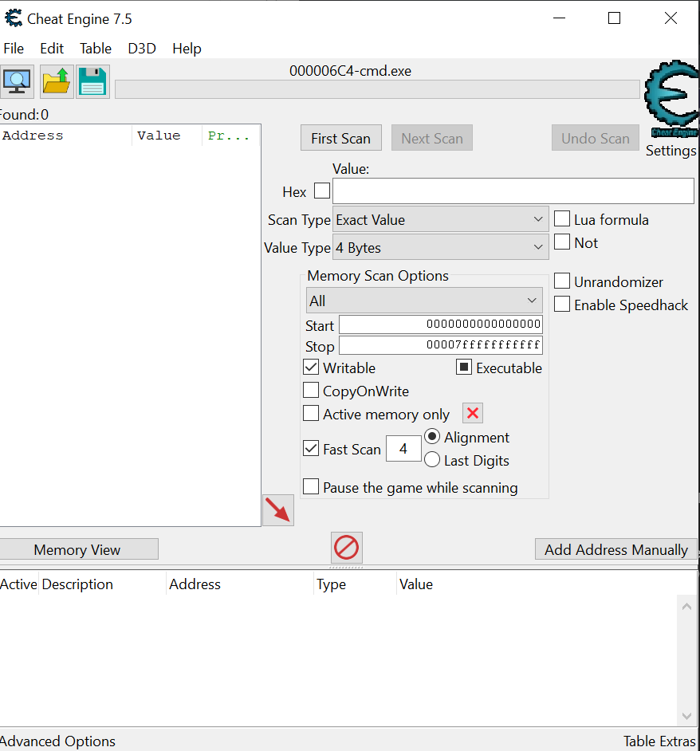This screenshot has height=751, width=700.
Task: Enable the Unrandomizer option
Action: [562, 281]
